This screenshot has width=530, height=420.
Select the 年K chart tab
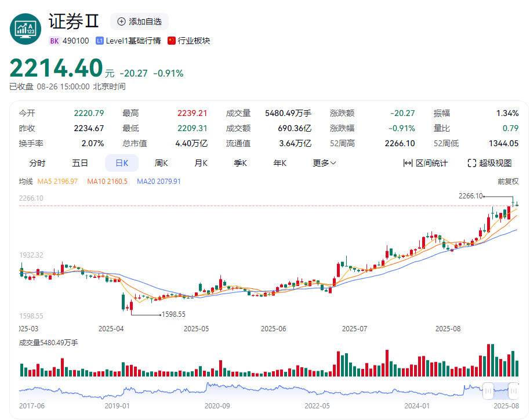pos(280,164)
